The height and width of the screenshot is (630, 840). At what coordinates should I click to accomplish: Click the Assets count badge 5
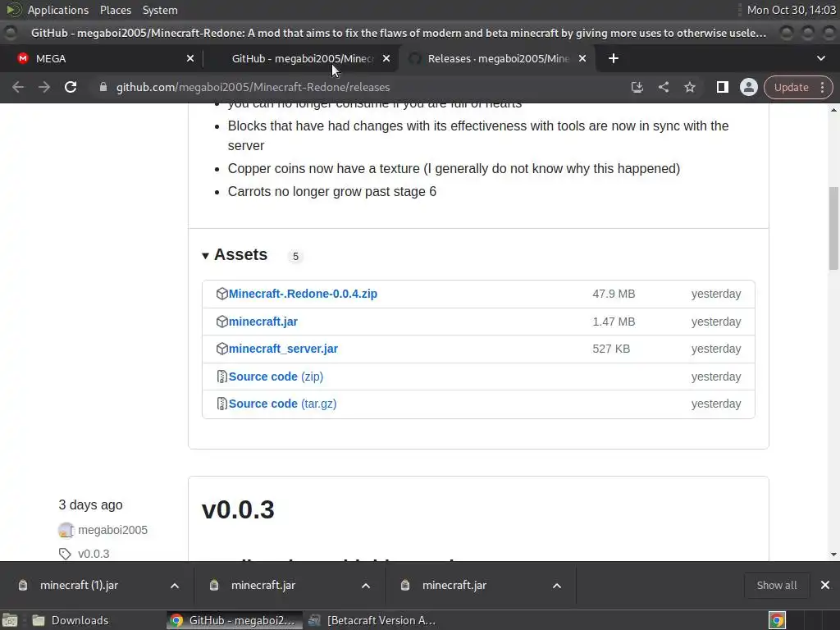click(295, 257)
